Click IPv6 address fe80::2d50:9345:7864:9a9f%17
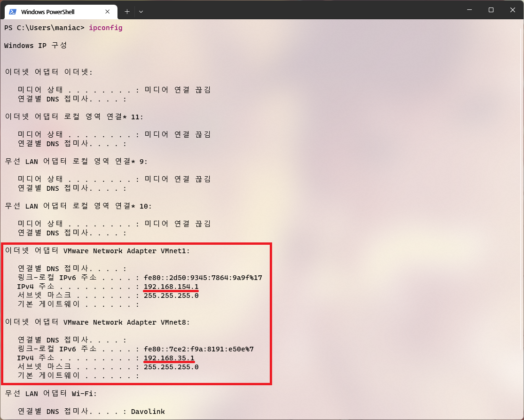The height and width of the screenshot is (420, 524). (x=203, y=278)
